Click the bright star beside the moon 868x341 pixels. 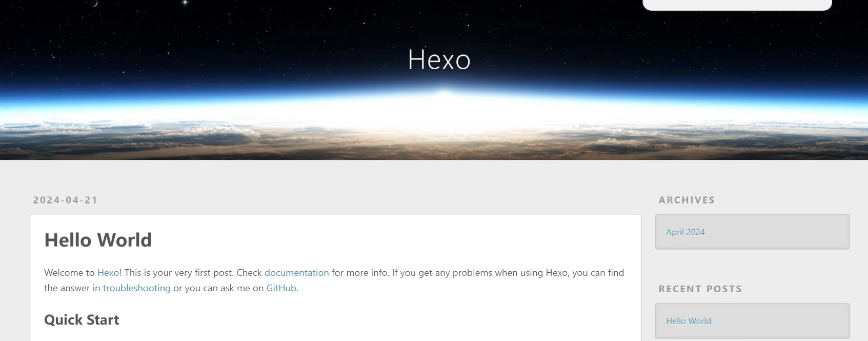185,3
